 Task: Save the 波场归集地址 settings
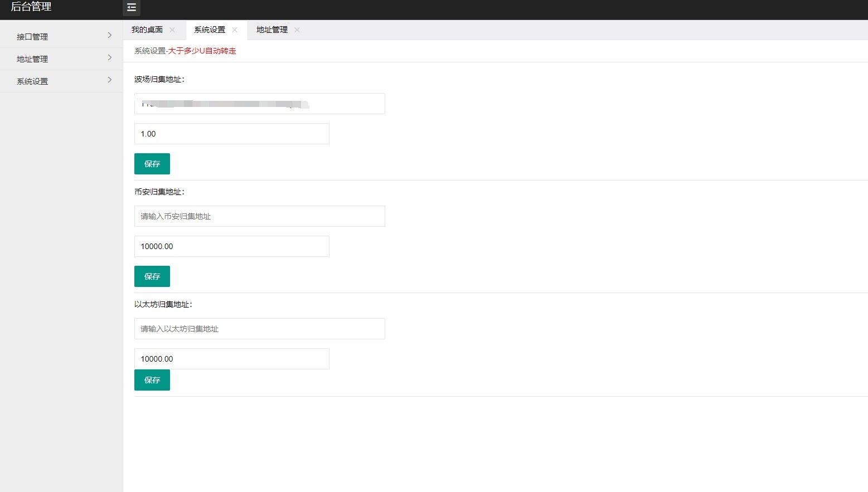pos(152,164)
